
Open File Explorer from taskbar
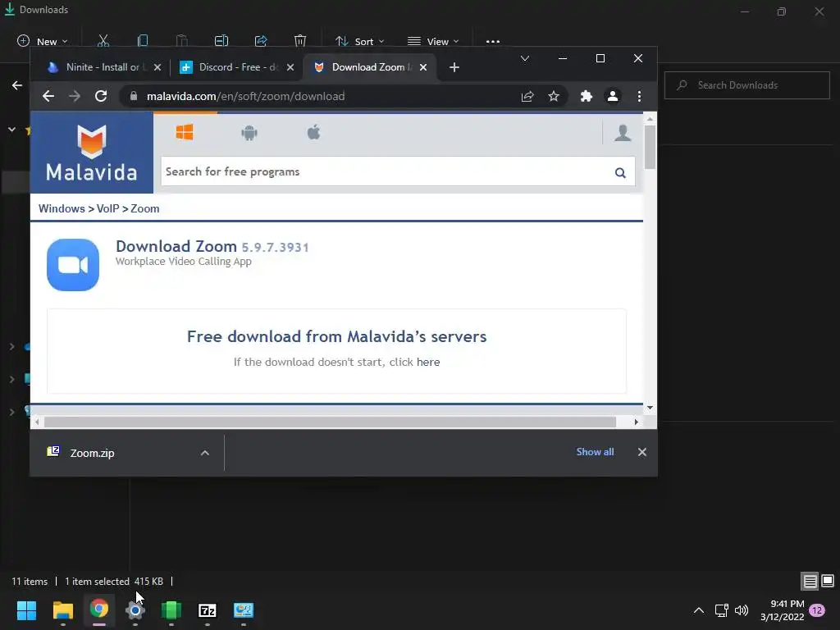62,610
